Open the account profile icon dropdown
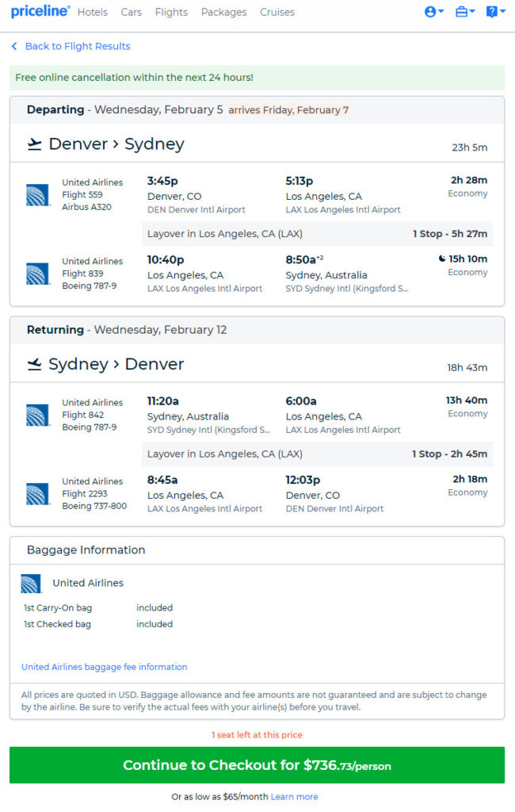 click(433, 12)
